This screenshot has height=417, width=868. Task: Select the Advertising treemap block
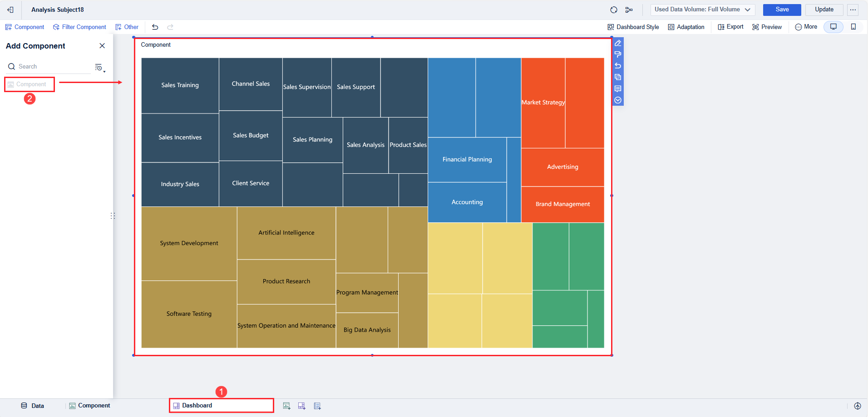point(563,167)
